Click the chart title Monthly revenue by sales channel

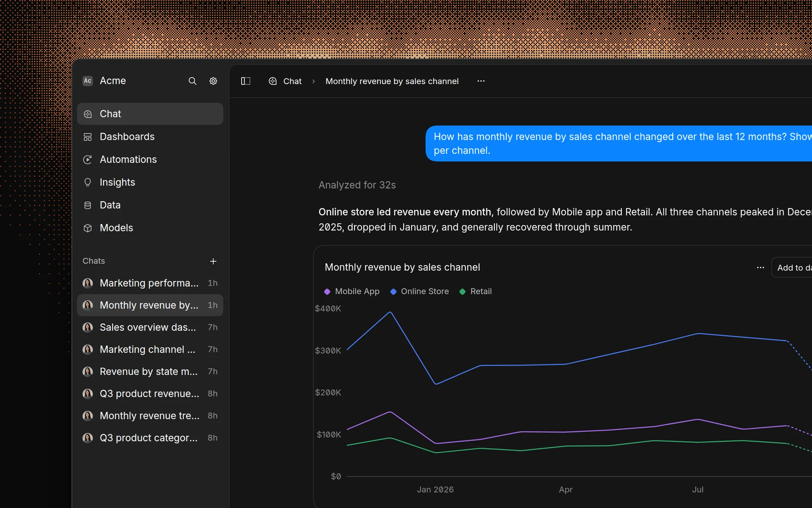(402, 267)
